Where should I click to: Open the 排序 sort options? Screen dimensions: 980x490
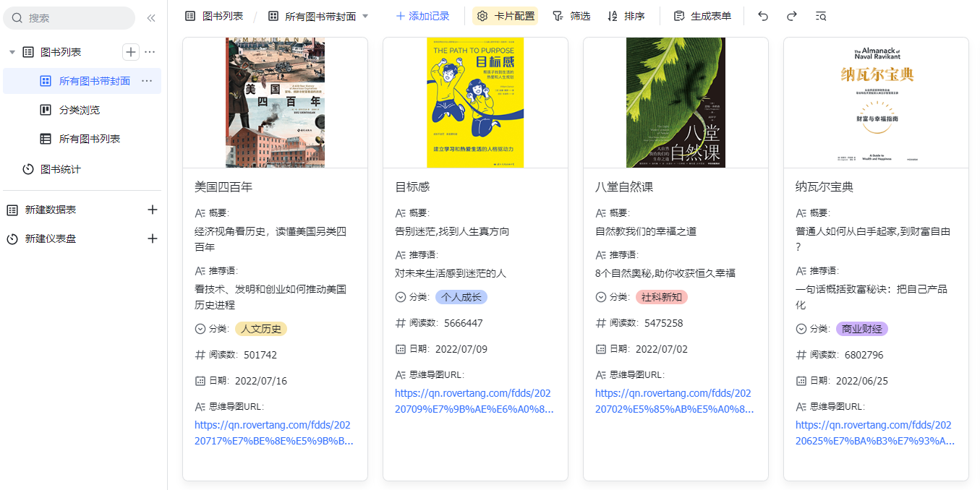point(626,14)
